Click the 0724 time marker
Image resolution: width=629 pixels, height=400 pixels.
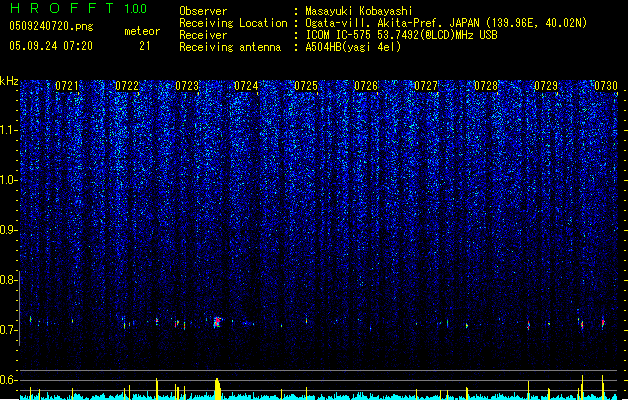click(246, 86)
